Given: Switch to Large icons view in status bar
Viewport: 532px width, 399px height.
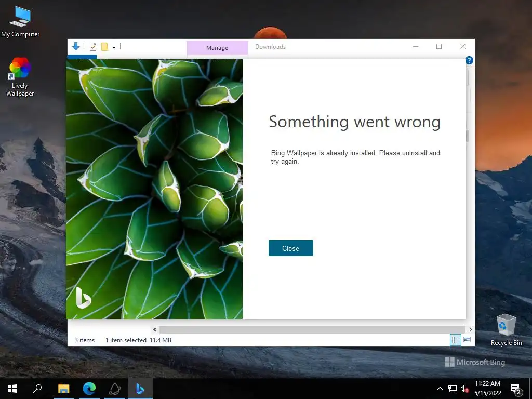Looking at the screenshot, I should point(467,340).
